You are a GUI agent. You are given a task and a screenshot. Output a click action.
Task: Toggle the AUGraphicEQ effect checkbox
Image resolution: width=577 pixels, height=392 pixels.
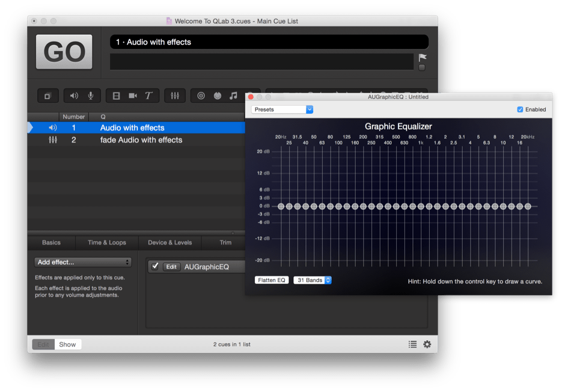(155, 266)
